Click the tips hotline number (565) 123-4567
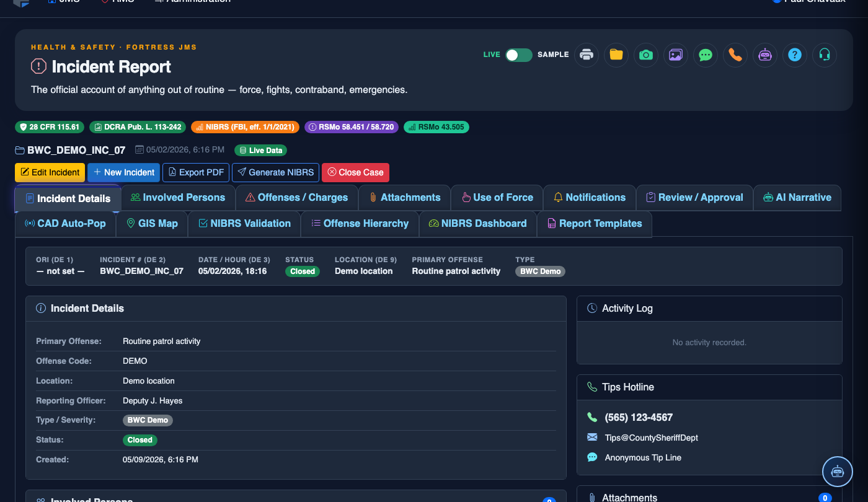Viewport: 868px width, 502px height. pyautogui.click(x=639, y=418)
